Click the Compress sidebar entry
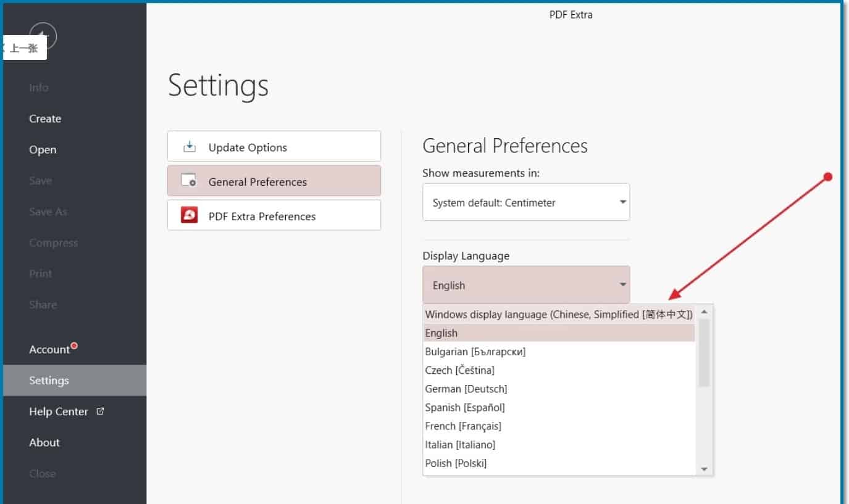 click(54, 242)
